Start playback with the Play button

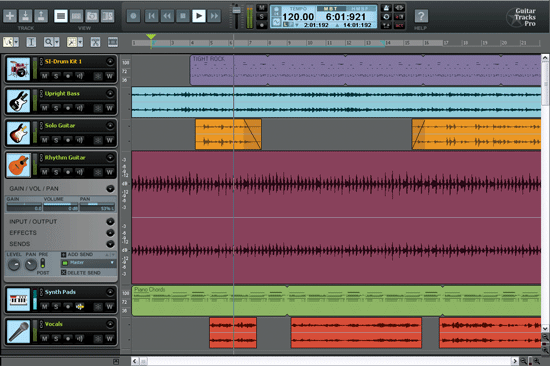coord(199,16)
